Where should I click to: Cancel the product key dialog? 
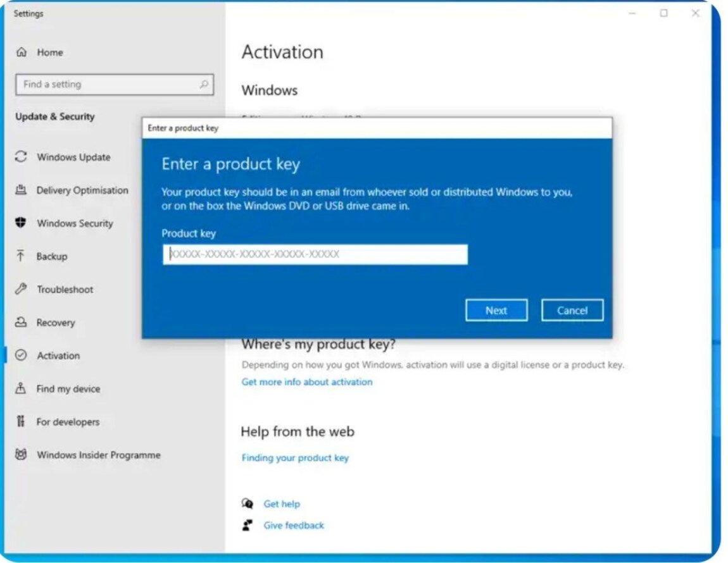coord(572,311)
